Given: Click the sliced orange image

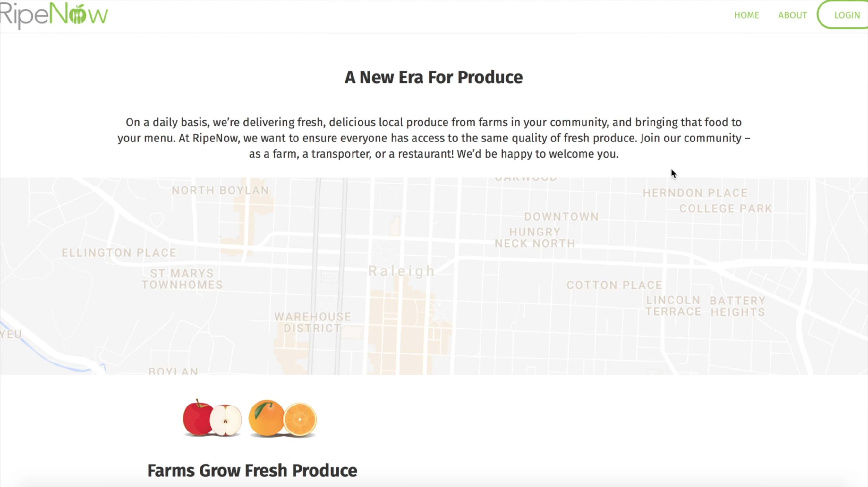Looking at the screenshot, I should pos(300,420).
